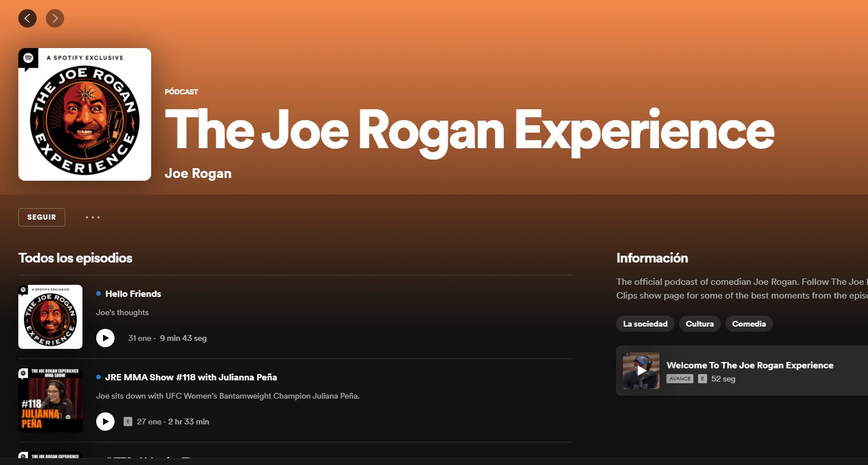Open the three-dot more options menu
Image resolution: width=868 pixels, height=465 pixels.
pyautogui.click(x=93, y=217)
